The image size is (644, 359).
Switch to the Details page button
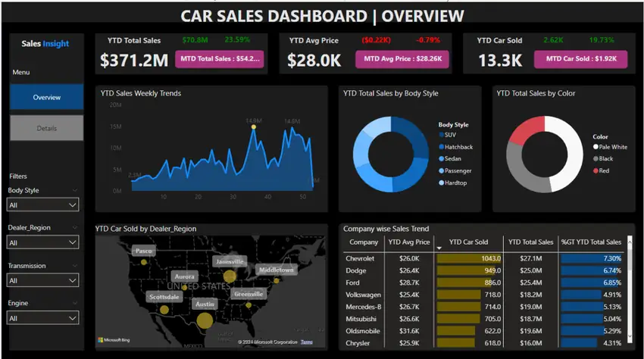point(46,128)
